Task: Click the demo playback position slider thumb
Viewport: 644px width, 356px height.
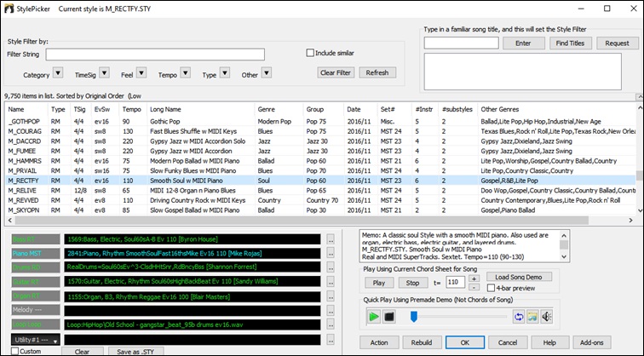Action: pyautogui.click(x=414, y=316)
